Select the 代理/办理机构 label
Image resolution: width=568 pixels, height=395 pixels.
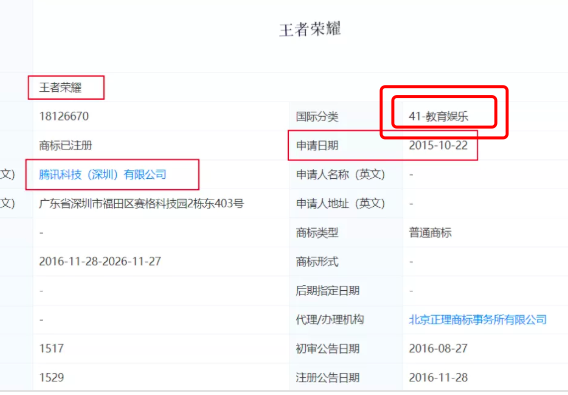pyautogui.click(x=330, y=320)
